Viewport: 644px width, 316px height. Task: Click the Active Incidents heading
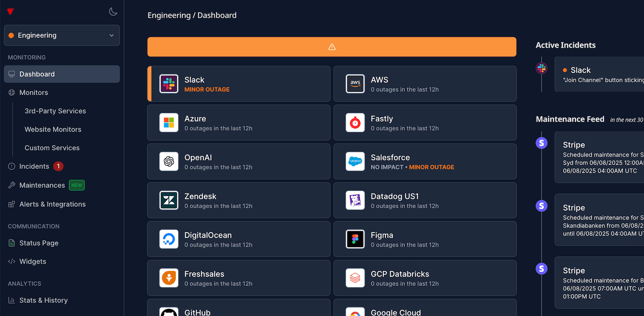click(x=566, y=45)
